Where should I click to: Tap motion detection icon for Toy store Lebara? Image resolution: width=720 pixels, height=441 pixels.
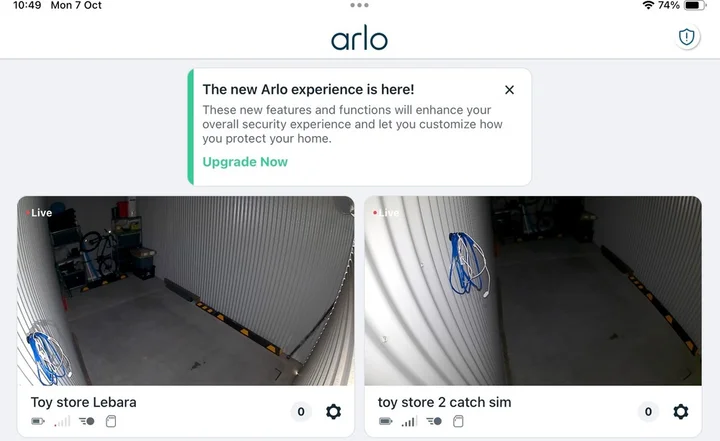87,421
